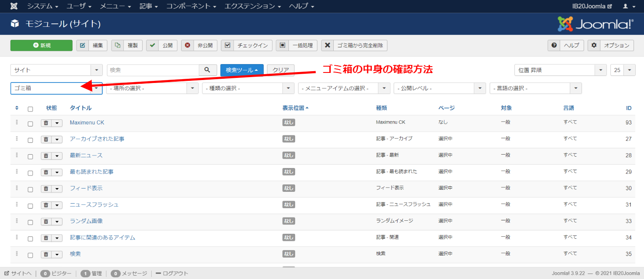Click the gear icon for オプション

coord(594,46)
